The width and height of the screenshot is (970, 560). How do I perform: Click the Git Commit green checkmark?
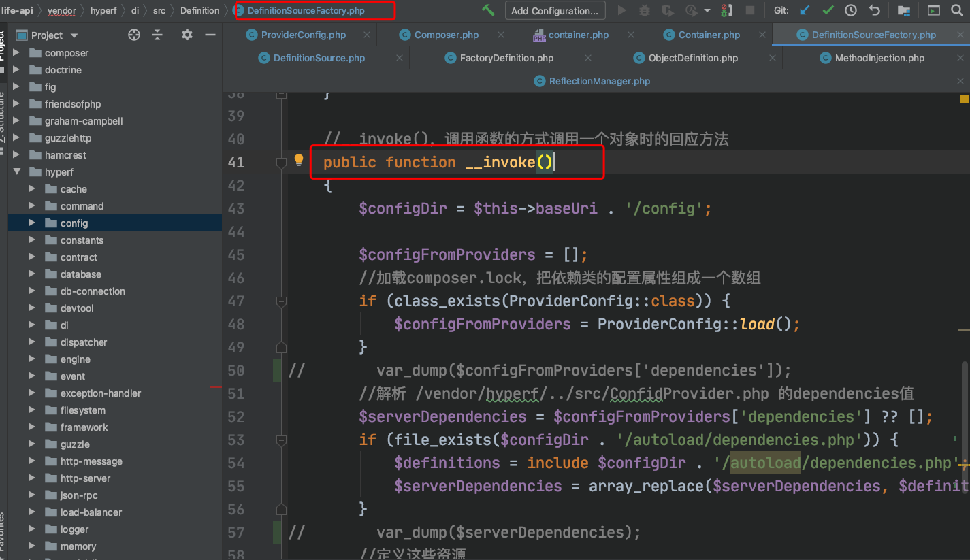[828, 10]
